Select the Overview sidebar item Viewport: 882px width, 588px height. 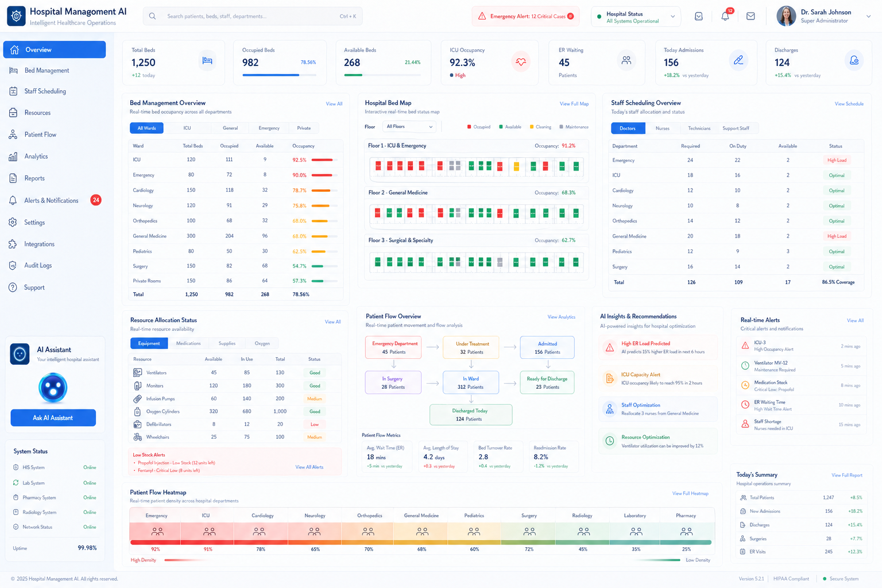[55, 49]
